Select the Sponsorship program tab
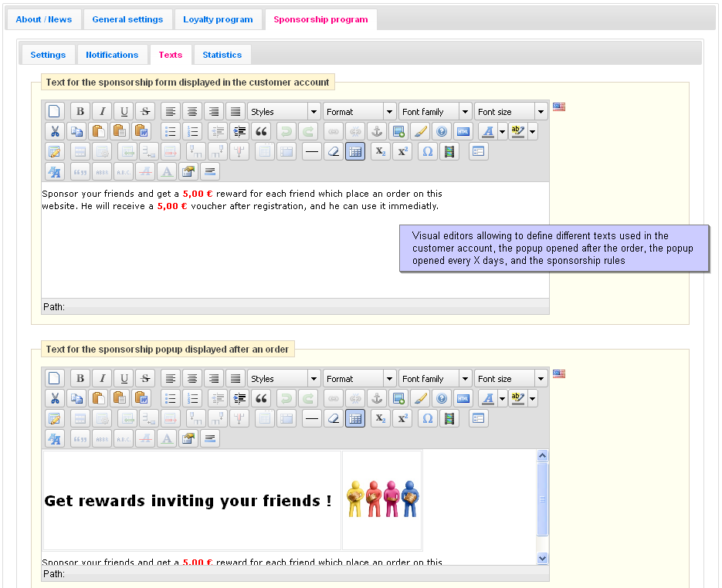The height and width of the screenshot is (588, 722). [x=320, y=19]
